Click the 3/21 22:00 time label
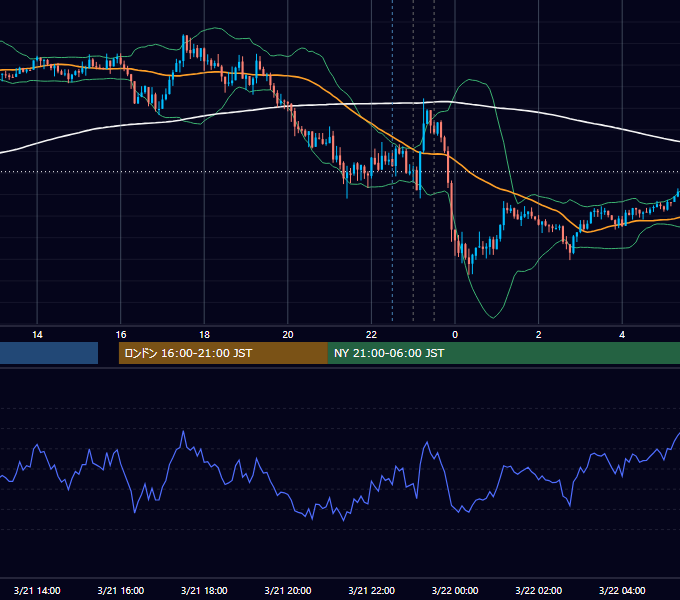 coord(371,590)
